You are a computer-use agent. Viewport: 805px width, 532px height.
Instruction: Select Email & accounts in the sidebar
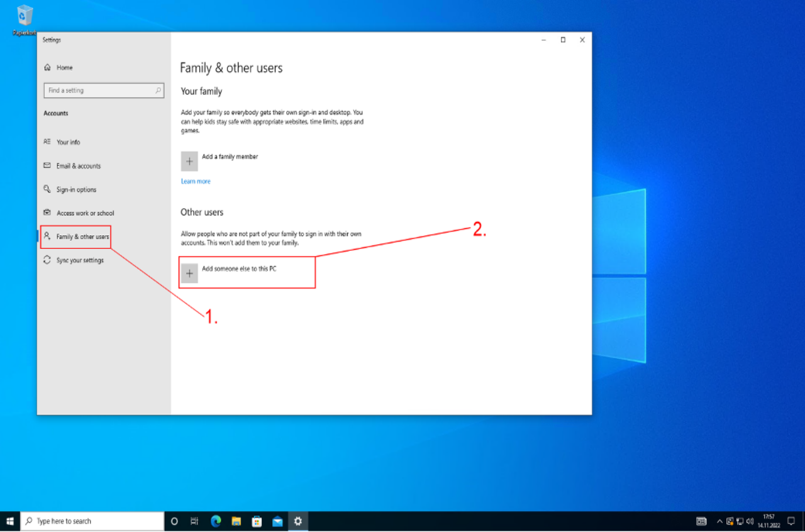click(78, 166)
